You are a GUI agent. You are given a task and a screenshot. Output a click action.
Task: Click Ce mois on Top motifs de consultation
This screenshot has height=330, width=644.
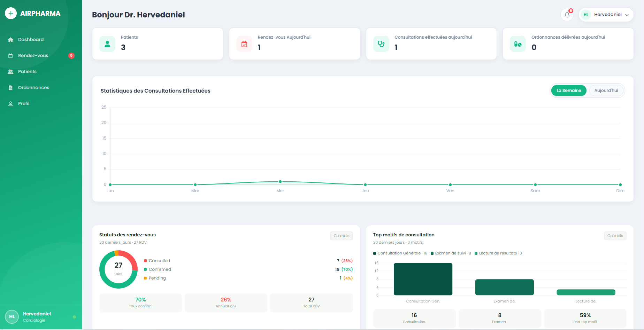[615, 236]
